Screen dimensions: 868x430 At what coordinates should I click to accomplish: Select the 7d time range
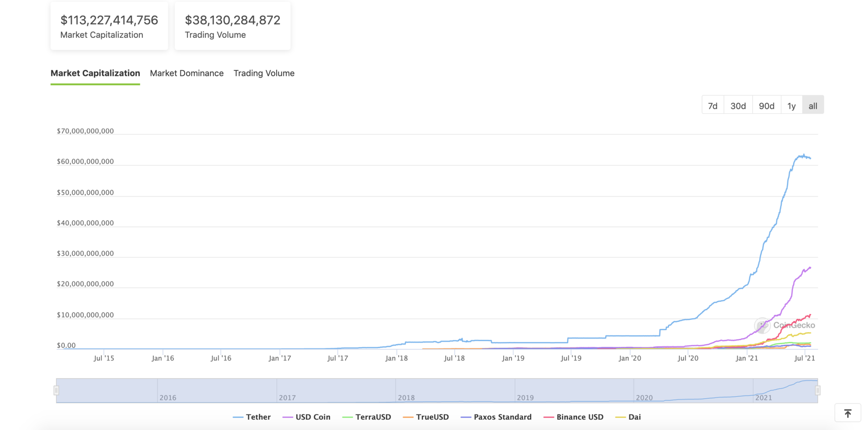click(x=712, y=105)
